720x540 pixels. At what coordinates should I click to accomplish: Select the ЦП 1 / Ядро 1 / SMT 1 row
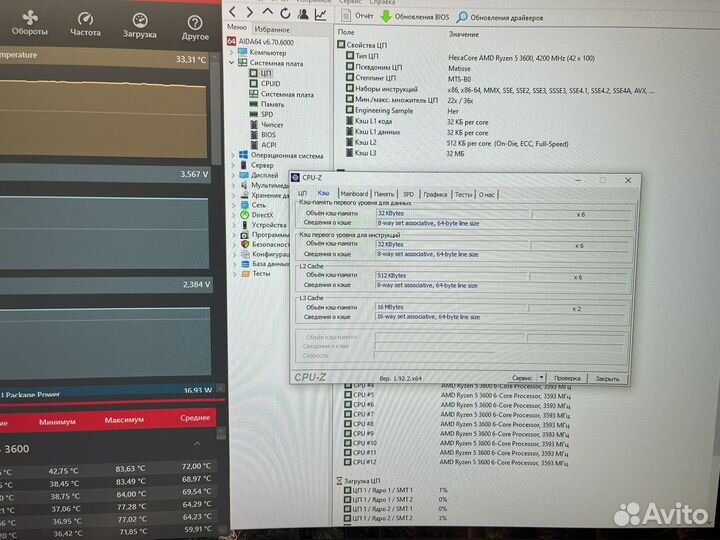coord(397,490)
